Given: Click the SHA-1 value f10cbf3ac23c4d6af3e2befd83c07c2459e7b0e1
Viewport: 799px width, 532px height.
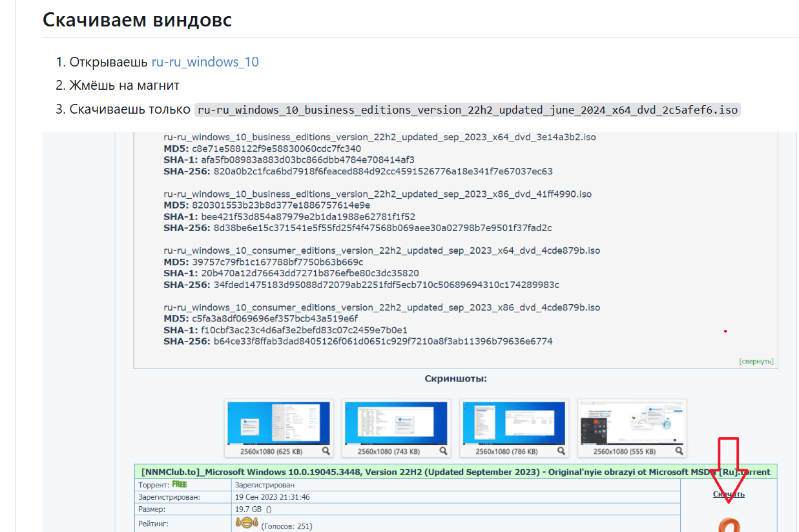Looking at the screenshot, I should (304, 330).
